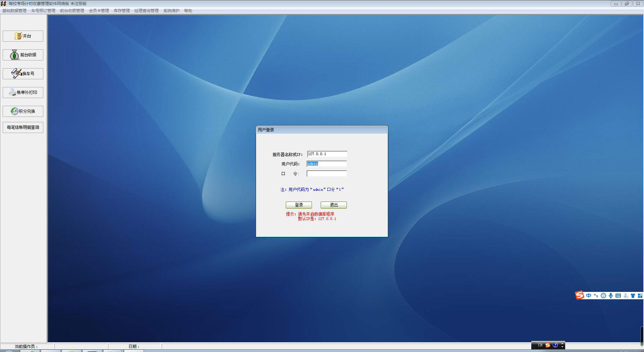Open the 库存管理 menu
Screen dimensions: 644x352
coord(122,11)
